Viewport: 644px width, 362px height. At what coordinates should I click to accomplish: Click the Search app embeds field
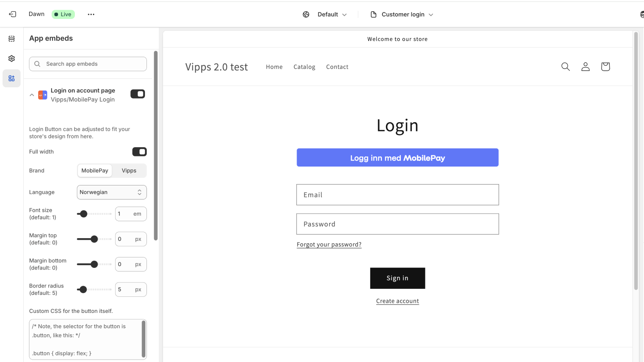point(88,64)
